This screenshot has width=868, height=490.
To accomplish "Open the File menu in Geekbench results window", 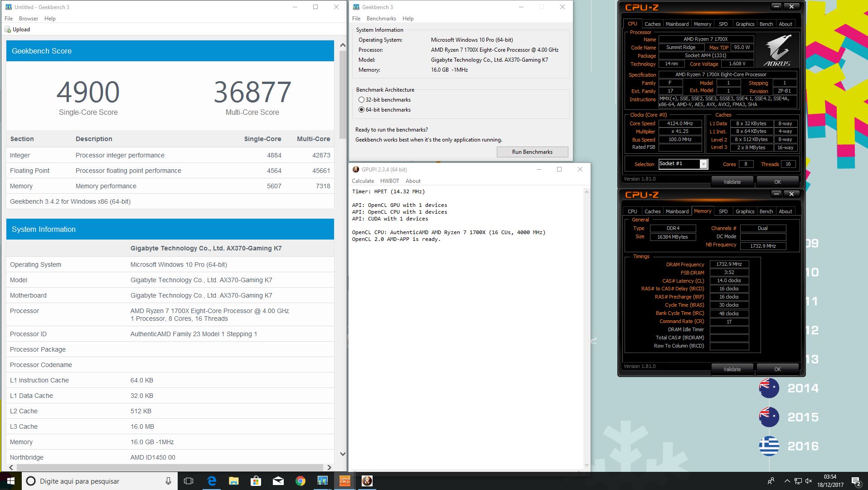I will click(9, 19).
